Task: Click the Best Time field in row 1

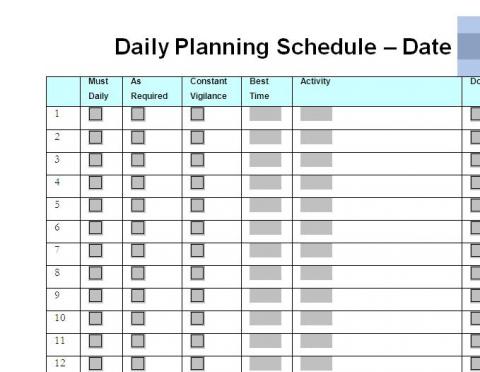Action: (265, 114)
